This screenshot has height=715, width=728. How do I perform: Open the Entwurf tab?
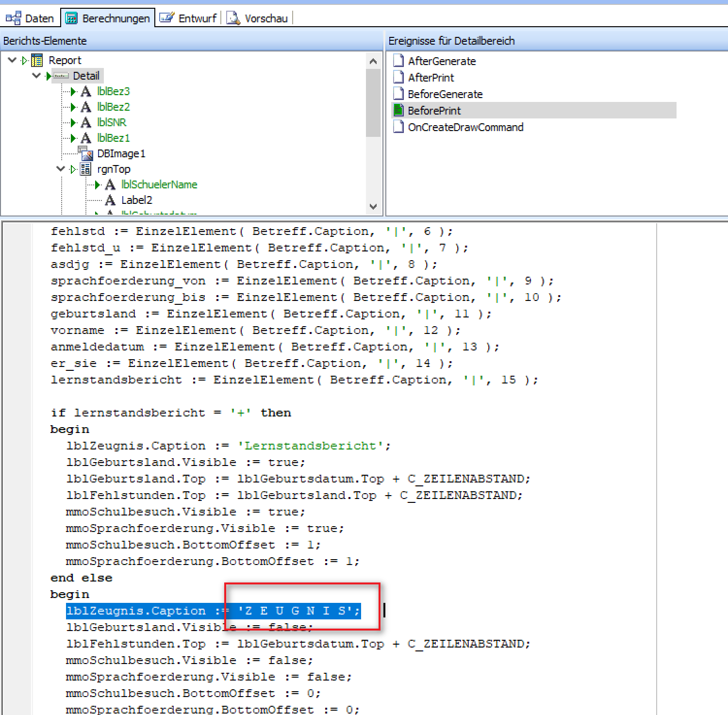[188, 18]
